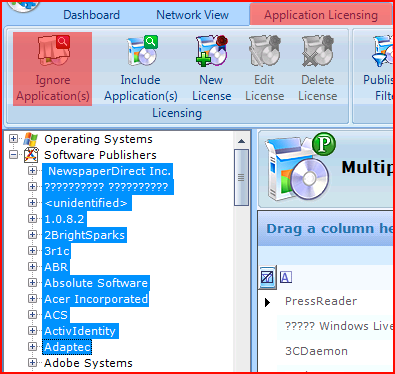Click the Publisher Filter funnel icon
Viewport: 395px width, 374px height.
(382, 51)
